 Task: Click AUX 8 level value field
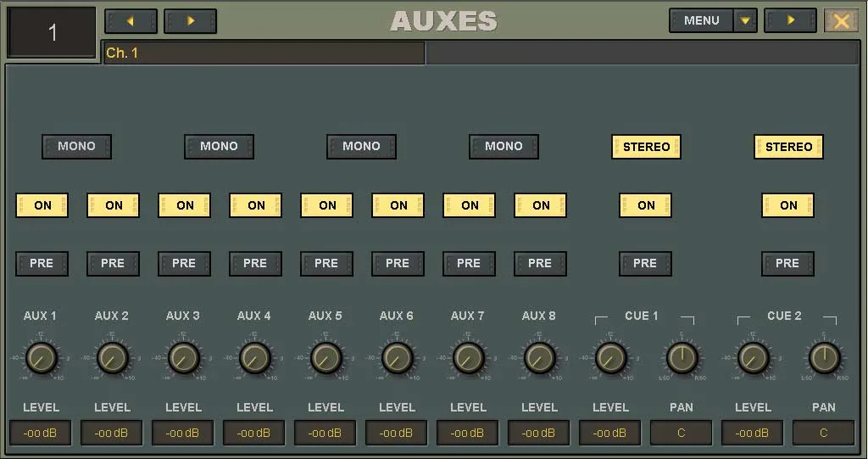[x=538, y=433]
